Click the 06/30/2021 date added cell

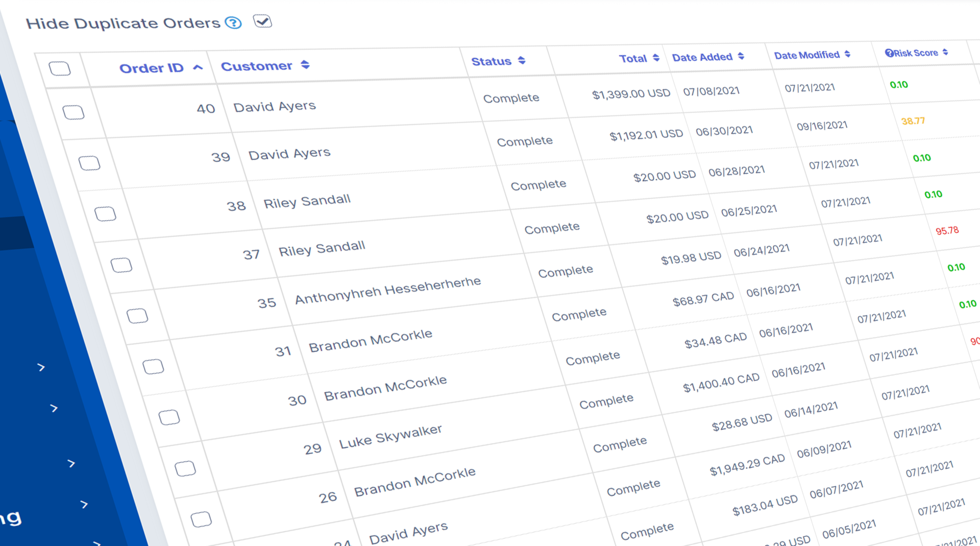click(724, 131)
